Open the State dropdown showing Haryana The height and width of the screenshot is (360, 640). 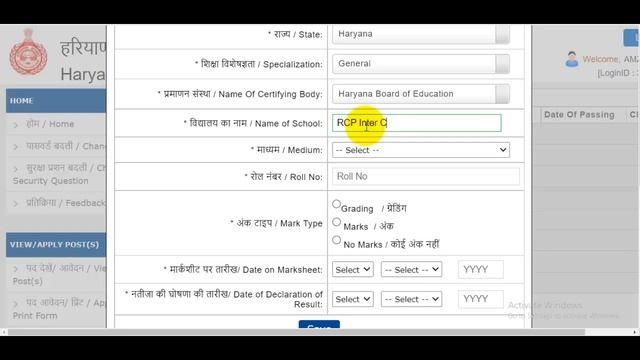tap(421, 34)
